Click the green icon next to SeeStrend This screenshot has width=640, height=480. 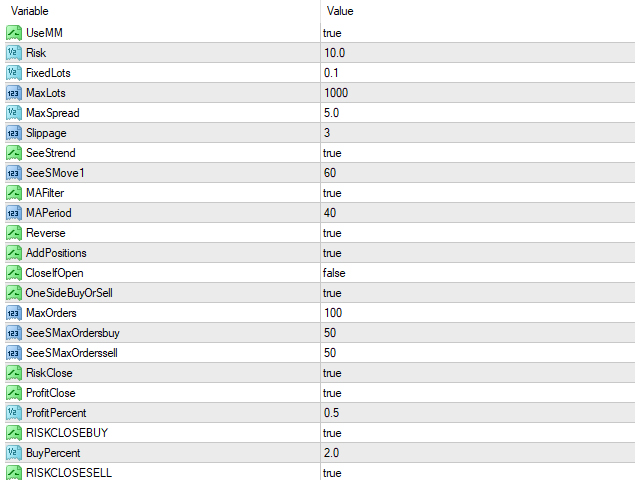(13, 153)
